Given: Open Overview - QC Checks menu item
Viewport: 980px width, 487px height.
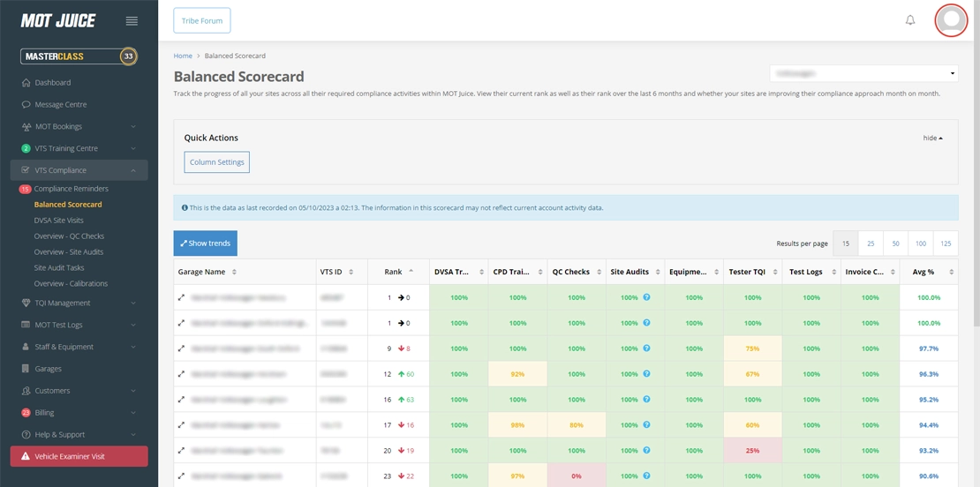Looking at the screenshot, I should [x=69, y=236].
